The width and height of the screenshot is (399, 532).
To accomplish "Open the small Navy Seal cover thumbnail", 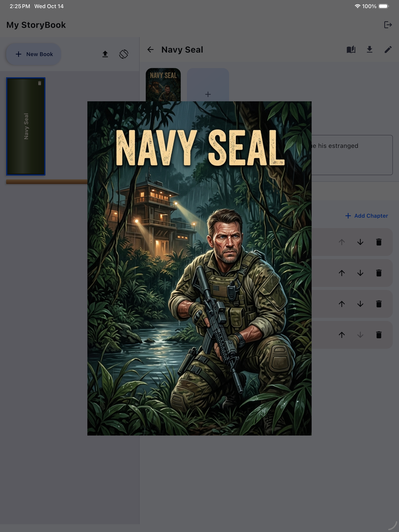I will (x=163, y=85).
